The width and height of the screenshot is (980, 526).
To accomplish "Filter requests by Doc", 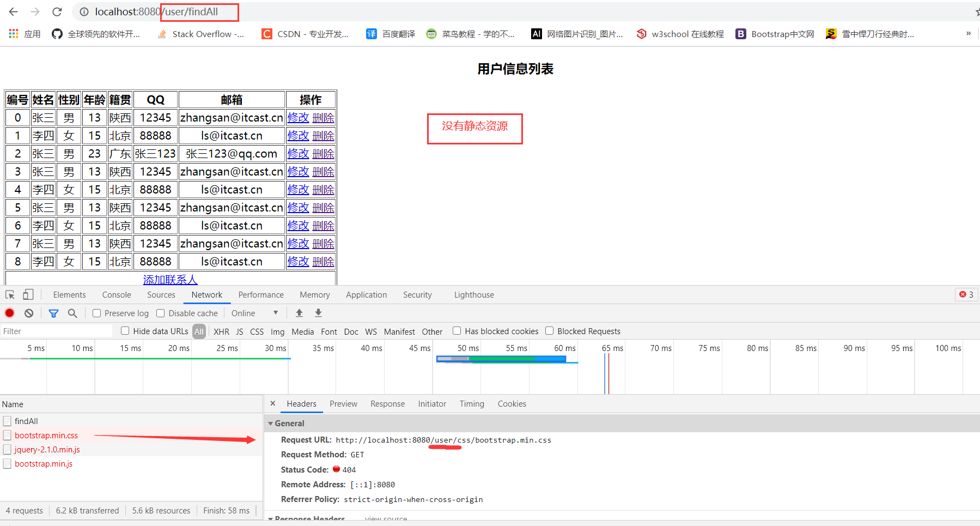I will click(x=351, y=331).
